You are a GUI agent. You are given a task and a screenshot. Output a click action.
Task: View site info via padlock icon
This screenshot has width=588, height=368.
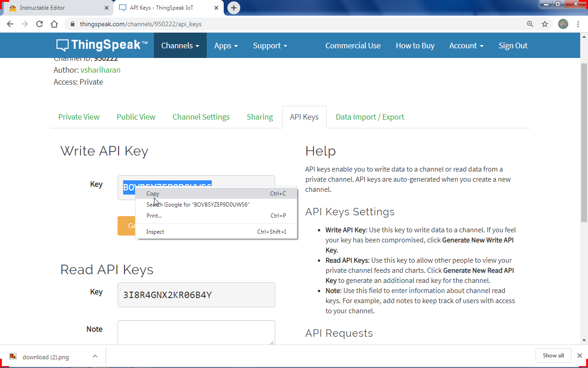click(x=73, y=24)
